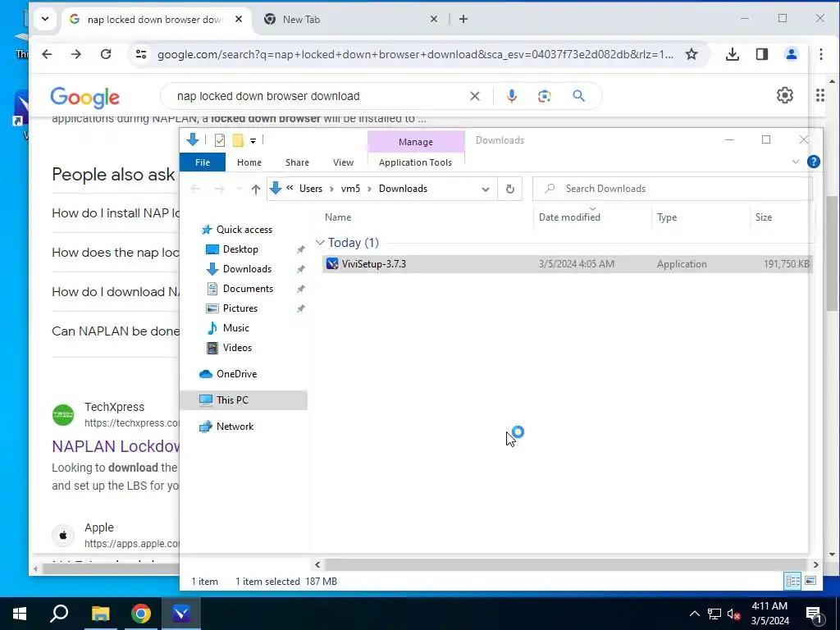840x630 pixels.
Task: Switch to large icons view layout
Action: pos(810,581)
